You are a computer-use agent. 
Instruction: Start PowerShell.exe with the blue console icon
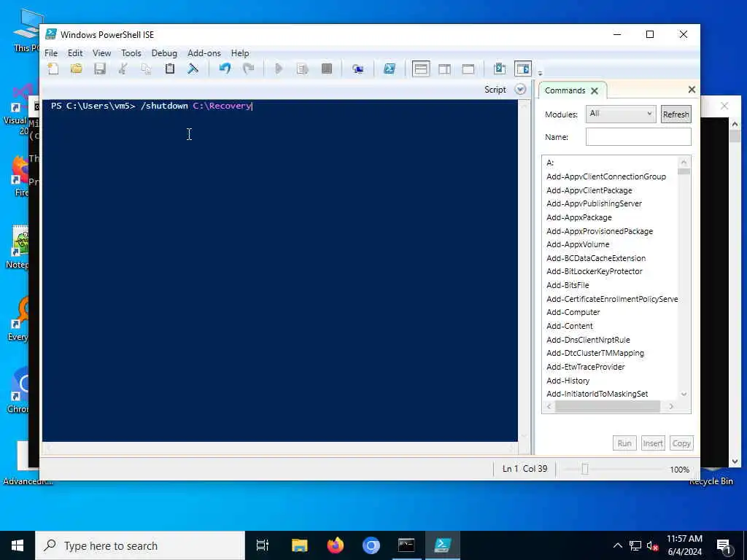390,69
